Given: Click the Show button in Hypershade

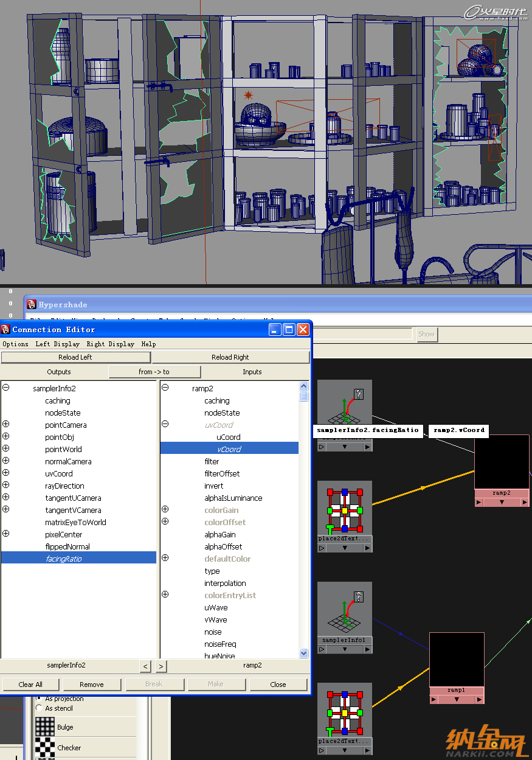Looking at the screenshot, I should pyautogui.click(x=426, y=334).
